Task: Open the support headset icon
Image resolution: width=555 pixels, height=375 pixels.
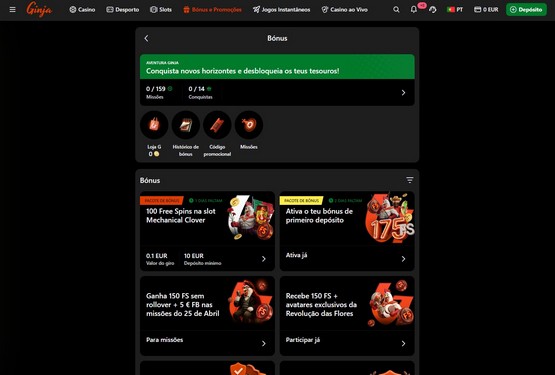Action: click(x=433, y=10)
